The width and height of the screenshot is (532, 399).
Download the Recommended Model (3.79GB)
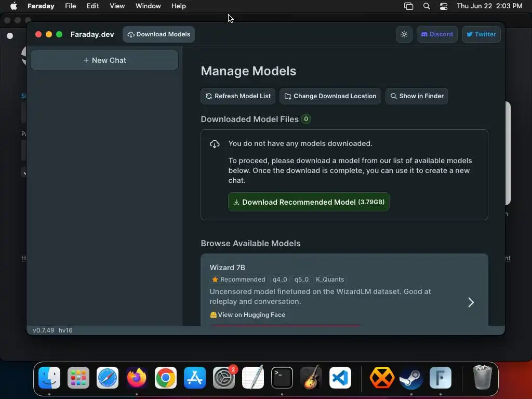coord(309,202)
